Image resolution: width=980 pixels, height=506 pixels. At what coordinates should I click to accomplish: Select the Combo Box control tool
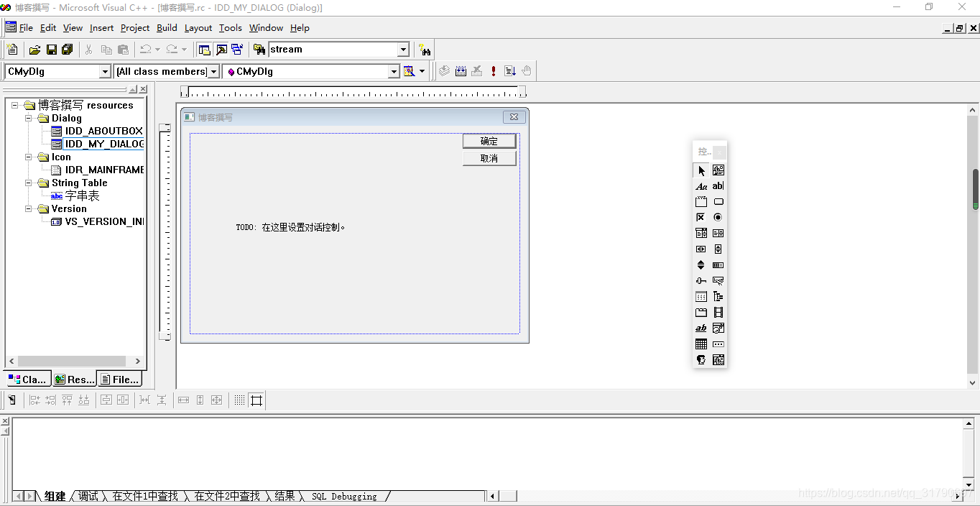point(701,233)
